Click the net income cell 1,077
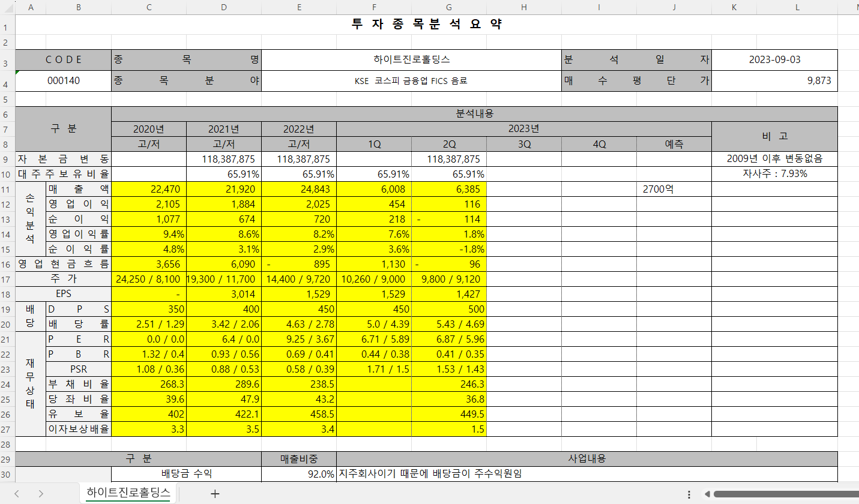The width and height of the screenshot is (859, 504). [149, 219]
